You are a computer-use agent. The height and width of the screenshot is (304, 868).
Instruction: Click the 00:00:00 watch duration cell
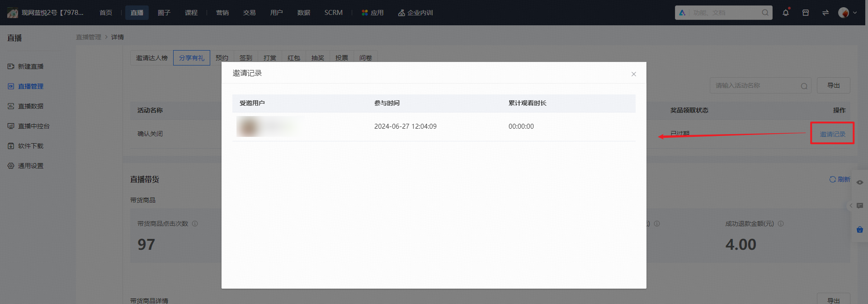pos(521,126)
